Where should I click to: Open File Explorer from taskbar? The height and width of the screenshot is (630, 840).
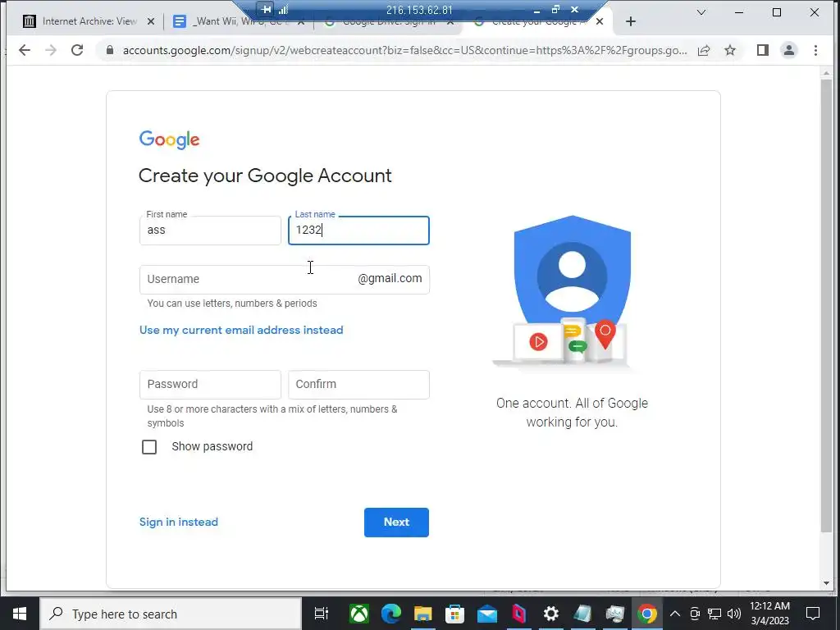click(422, 614)
